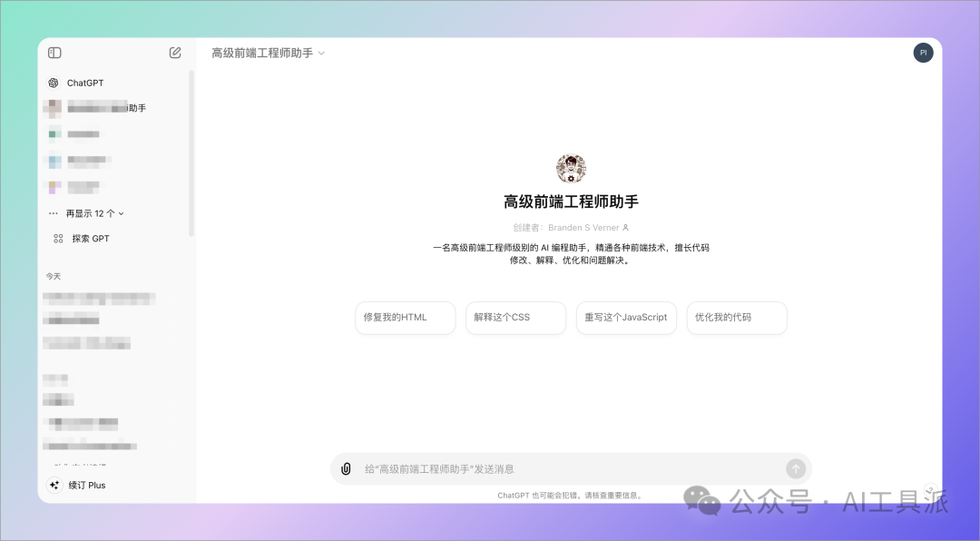Image resolution: width=980 pixels, height=541 pixels.
Task: Select the 解释这个CSS suggestion
Action: point(515,318)
